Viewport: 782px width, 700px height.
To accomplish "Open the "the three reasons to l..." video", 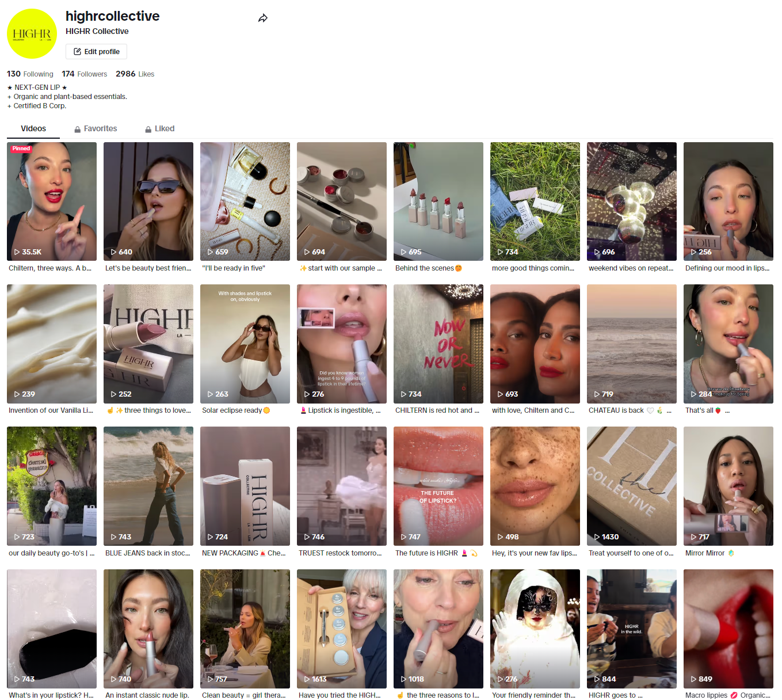I will click(x=438, y=629).
